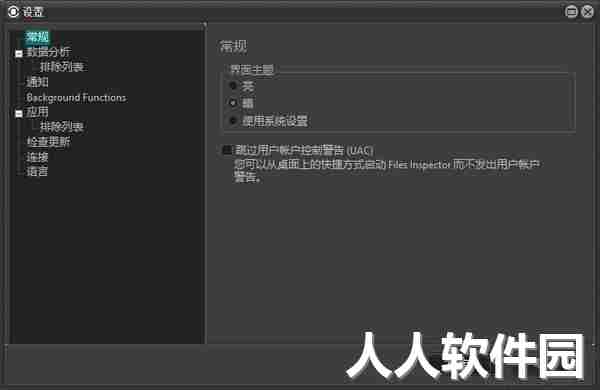Viewport: 600px width, 390px height.
Task: Choose the second (dark) theme radio button
Action: 233,103
